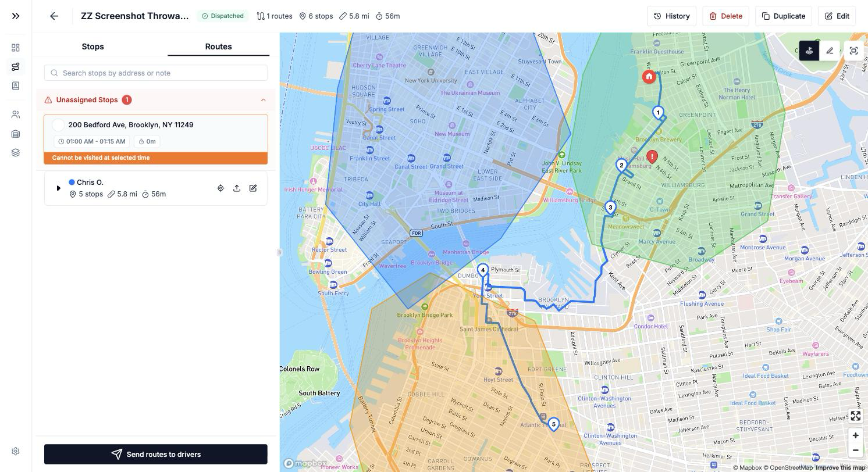Click the 01:00 AM - 01:15 AM time window
Screen dimensions: 868x472
[x=91, y=141]
